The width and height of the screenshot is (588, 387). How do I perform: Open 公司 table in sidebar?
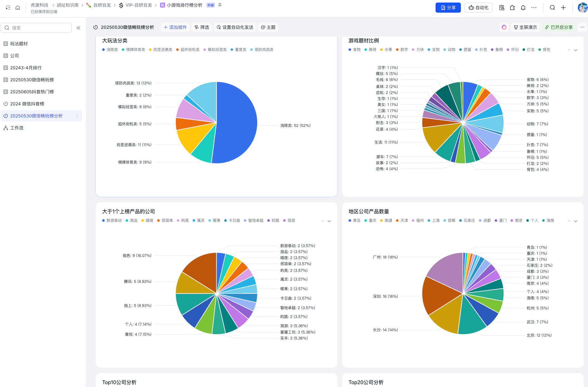pos(41,56)
